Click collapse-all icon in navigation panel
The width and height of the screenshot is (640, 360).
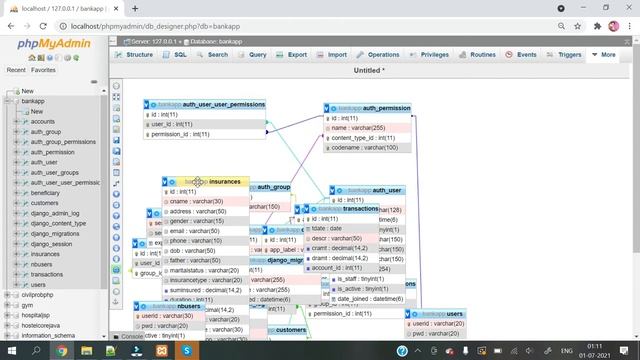[x=94, y=82]
